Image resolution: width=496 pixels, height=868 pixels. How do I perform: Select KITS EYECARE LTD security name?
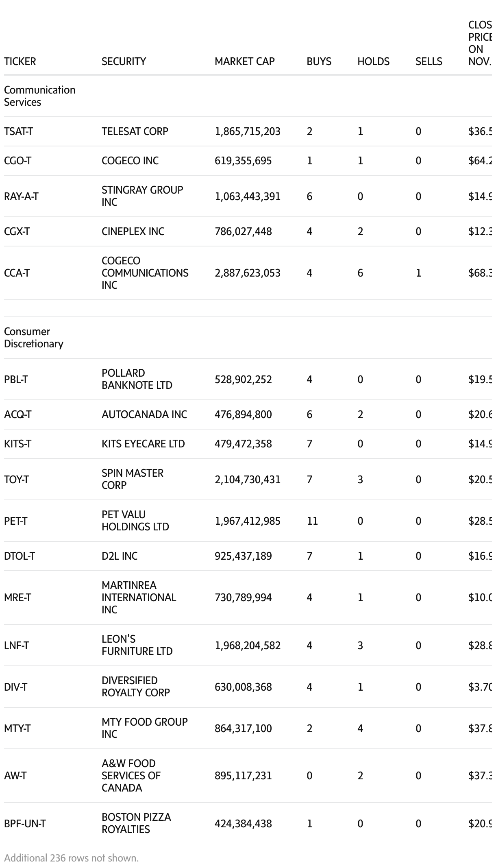143,444
